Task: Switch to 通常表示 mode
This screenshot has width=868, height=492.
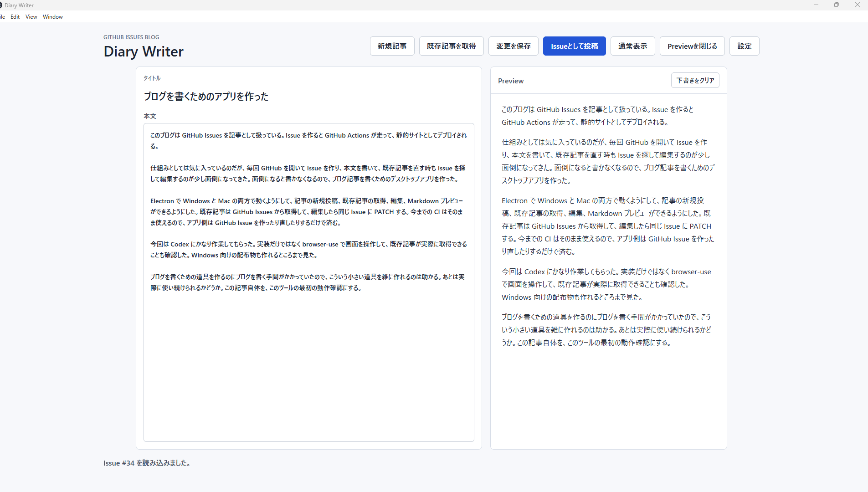Action: [632, 46]
